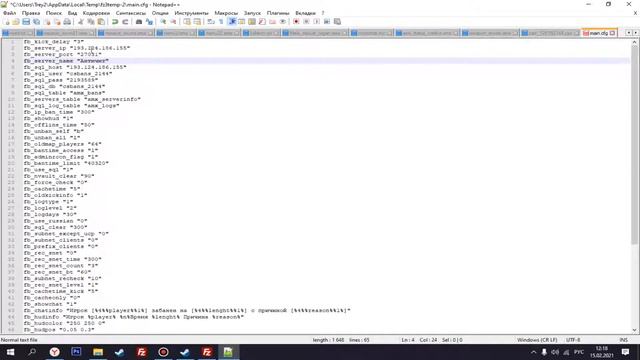Viewport: 640px width, 360px height.
Task: Play back the recorded macro
Action: [x=317, y=22]
